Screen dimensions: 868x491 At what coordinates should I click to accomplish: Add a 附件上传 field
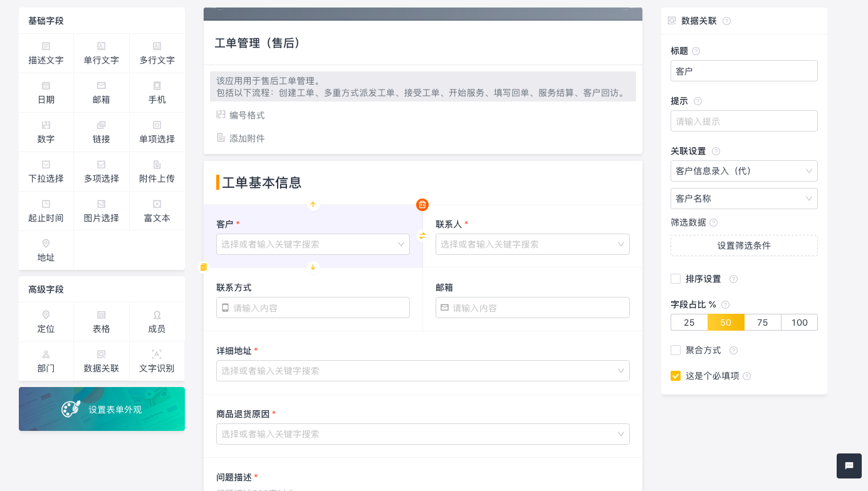[157, 172]
